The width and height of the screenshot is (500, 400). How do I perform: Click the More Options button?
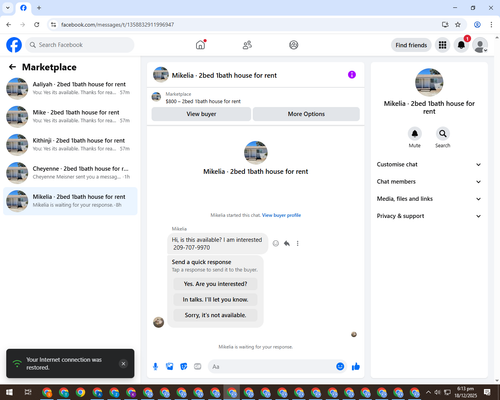[x=306, y=114]
